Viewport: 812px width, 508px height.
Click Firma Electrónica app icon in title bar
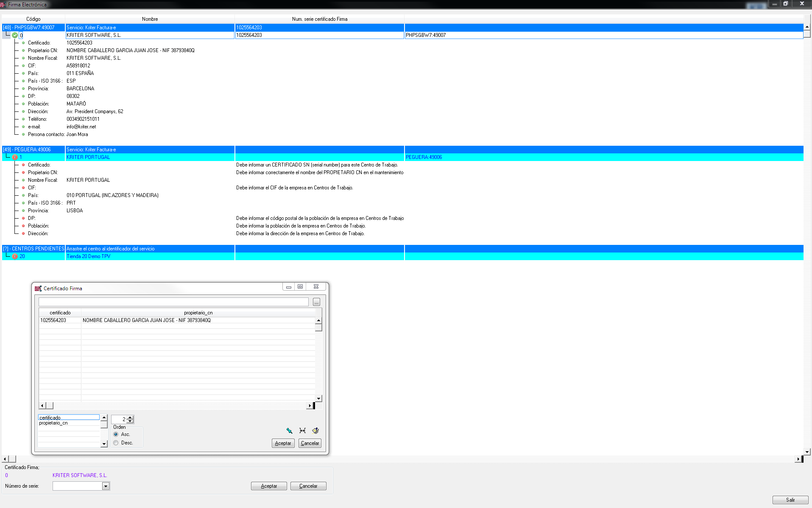tap(3, 4)
